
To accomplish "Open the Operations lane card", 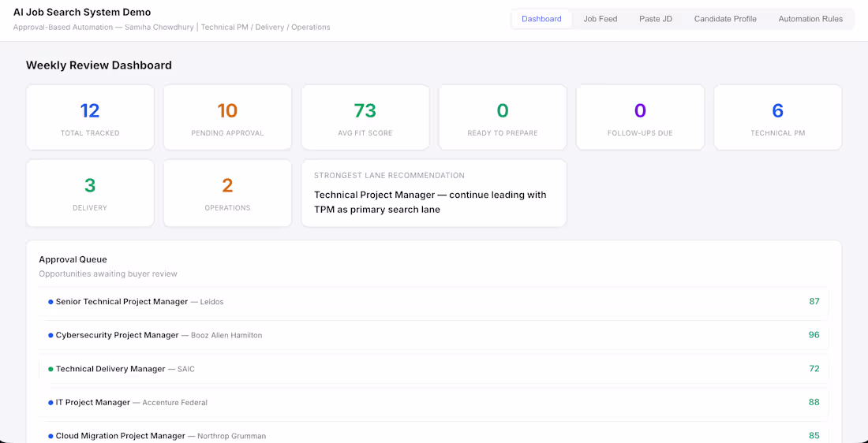I will [x=227, y=193].
